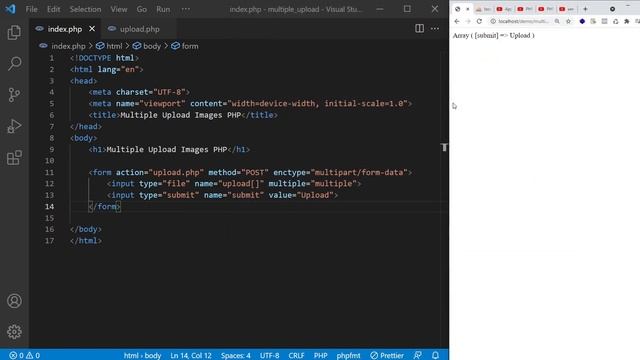The width and height of the screenshot is (640, 360).
Task: Click Array output text in browser page
Action: pos(493,36)
